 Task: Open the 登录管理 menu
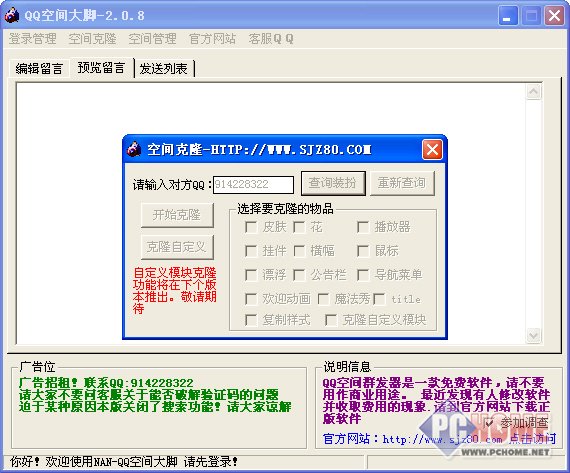(33, 39)
